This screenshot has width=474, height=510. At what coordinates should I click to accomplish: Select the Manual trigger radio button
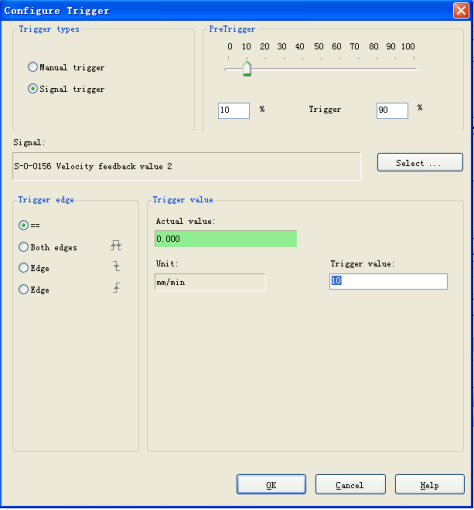(33, 67)
